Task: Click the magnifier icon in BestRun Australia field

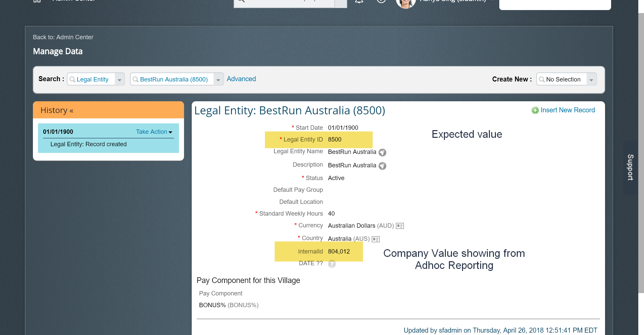Action: click(135, 79)
